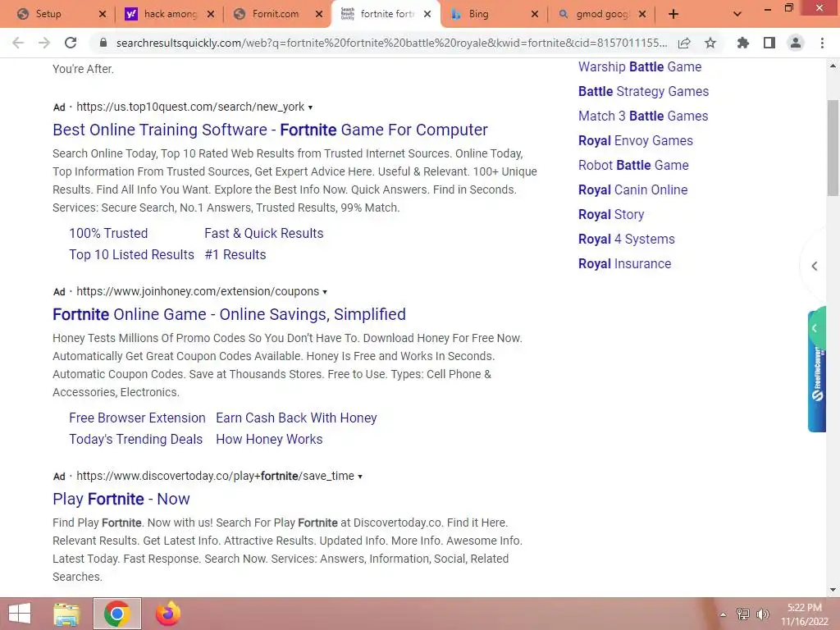Switch to the Fornit.com tab
The width and height of the screenshot is (840, 630).
pyautogui.click(x=276, y=14)
